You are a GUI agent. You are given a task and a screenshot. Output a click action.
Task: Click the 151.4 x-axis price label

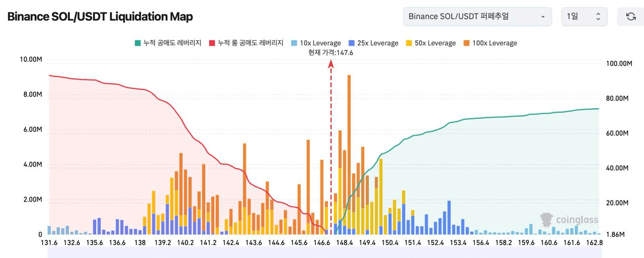413,242
